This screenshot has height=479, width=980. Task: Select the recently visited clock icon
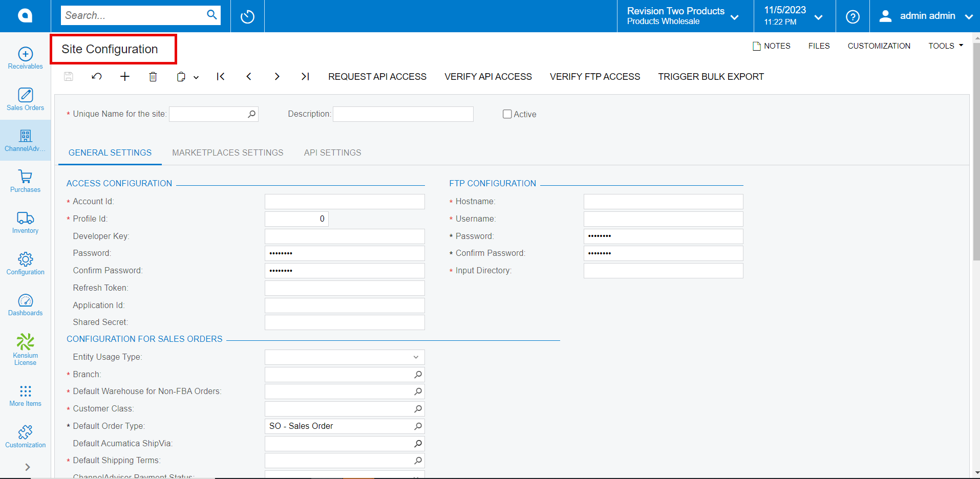(x=247, y=16)
